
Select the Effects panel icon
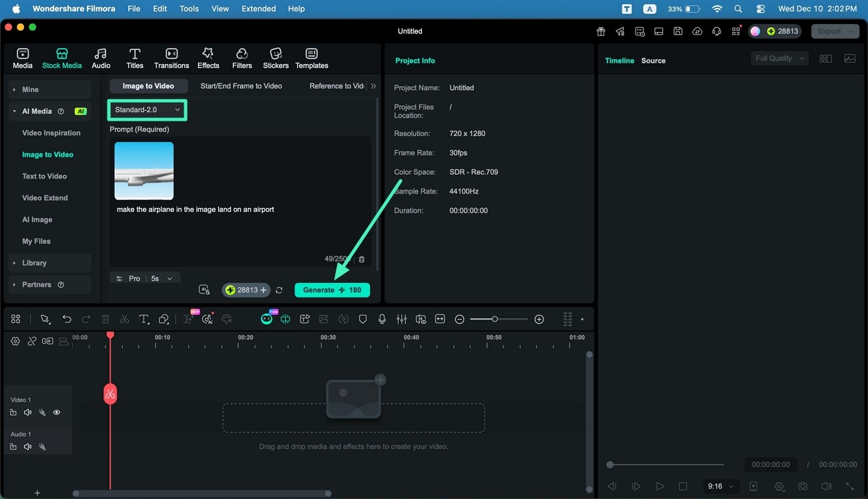click(208, 57)
